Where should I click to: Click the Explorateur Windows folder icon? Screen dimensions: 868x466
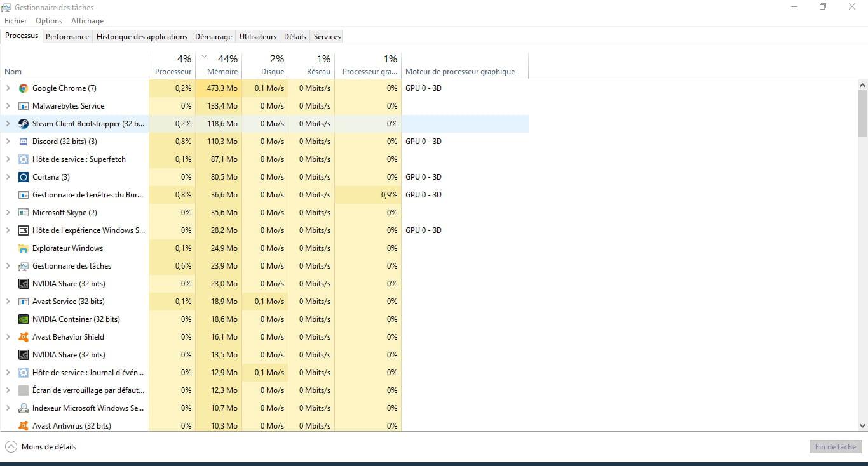24,248
